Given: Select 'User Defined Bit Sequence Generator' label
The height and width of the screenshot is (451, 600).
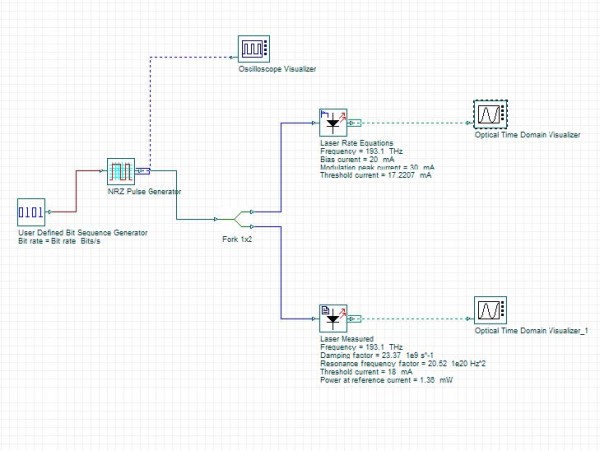Looking at the screenshot, I should [x=83, y=233].
